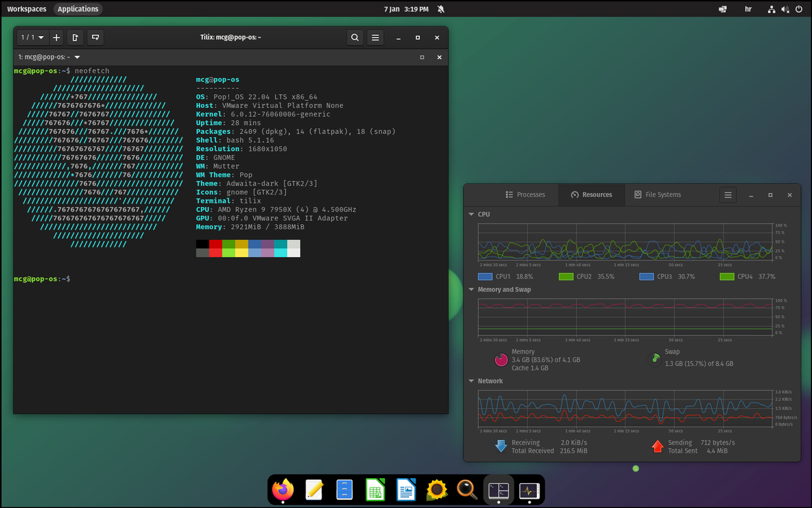Add a new Tilix session with plus button
Screen dimensions: 812x508
(x=57, y=37)
